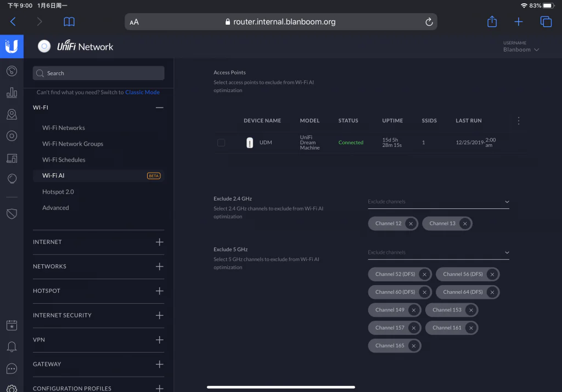562x392 pixels.
Task: Sort table by DEVICE NAME header
Action: (x=262, y=121)
